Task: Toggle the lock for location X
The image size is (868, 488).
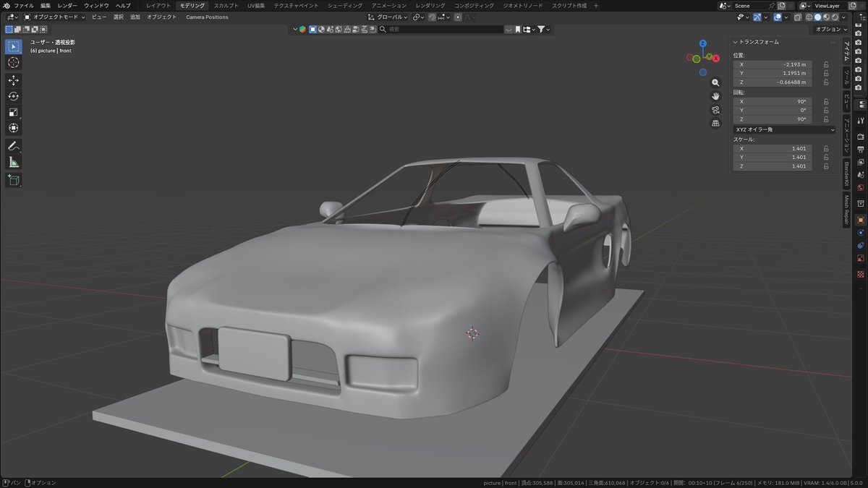Action: [826, 64]
